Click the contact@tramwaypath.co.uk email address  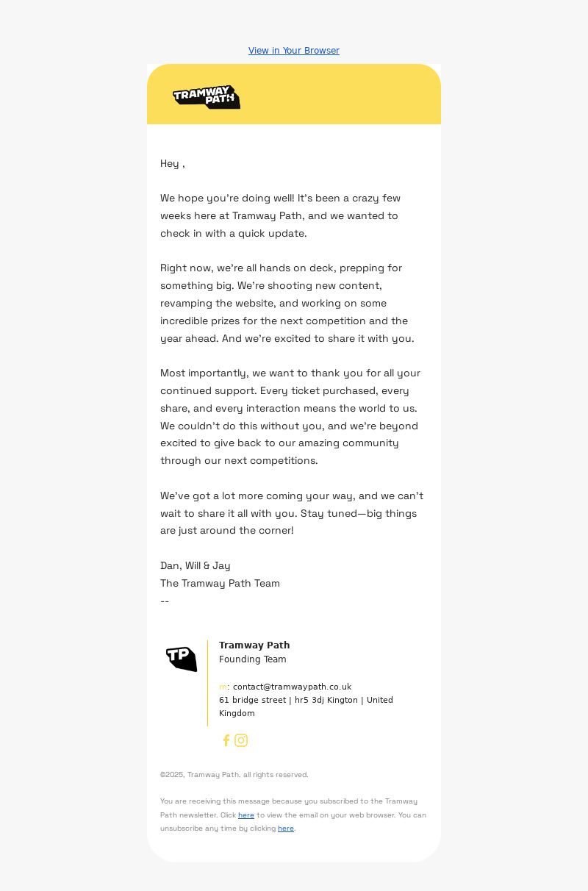[293, 687]
